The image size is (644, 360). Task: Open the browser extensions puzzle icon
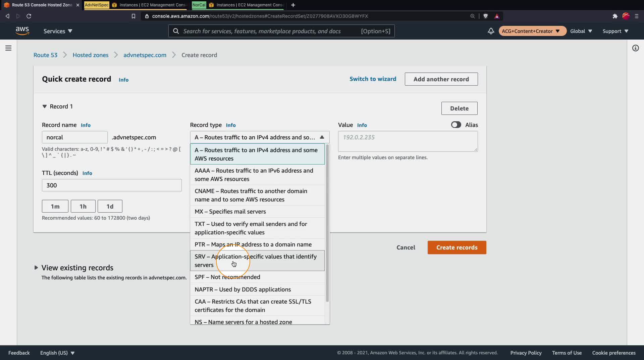[615, 16]
